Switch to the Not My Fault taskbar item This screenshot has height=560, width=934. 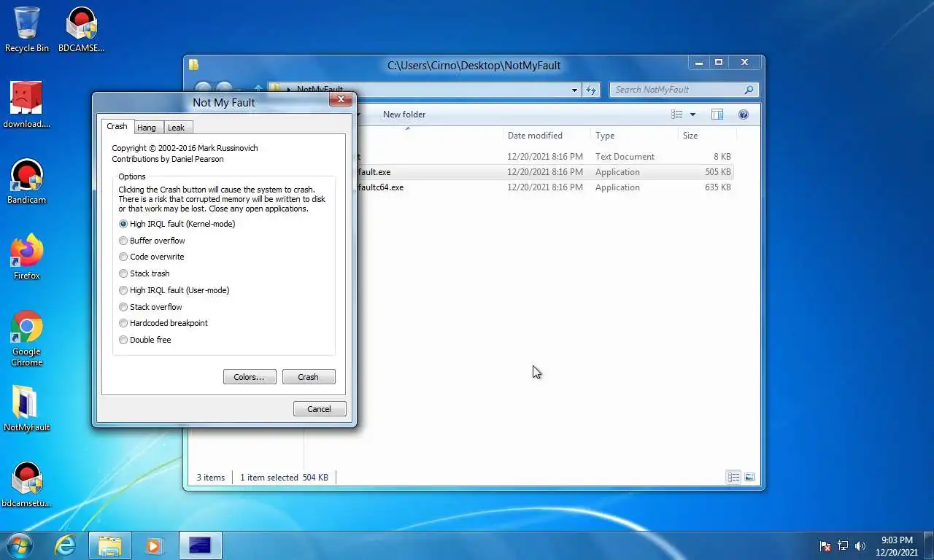coord(199,545)
